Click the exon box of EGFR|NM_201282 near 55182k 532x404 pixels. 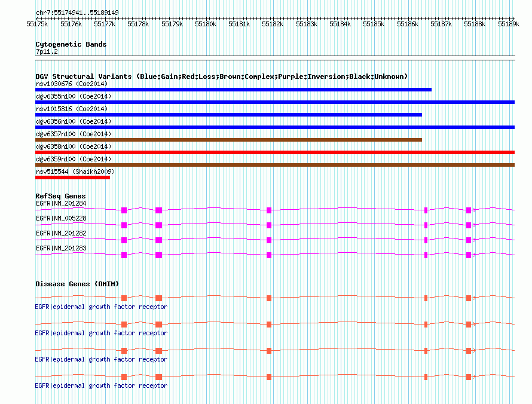[269, 240]
